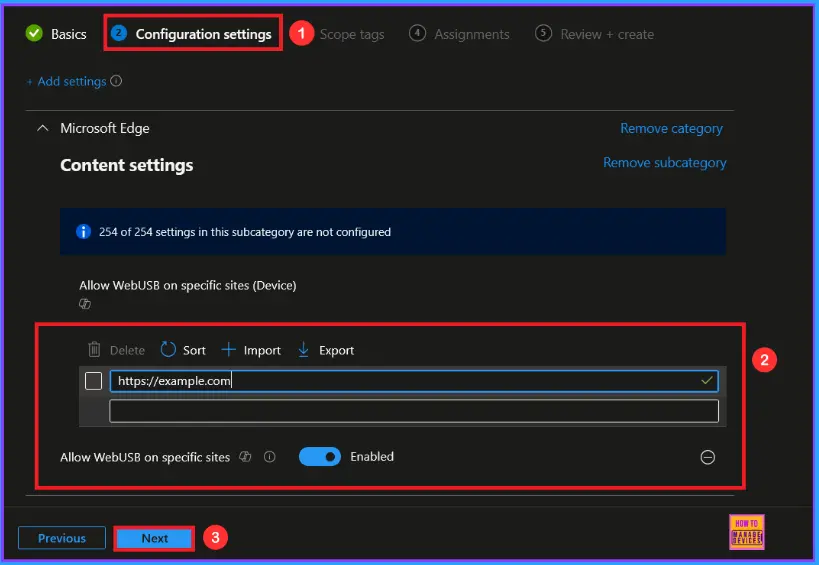Click the Sort label in the toolbar

tap(194, 350)
